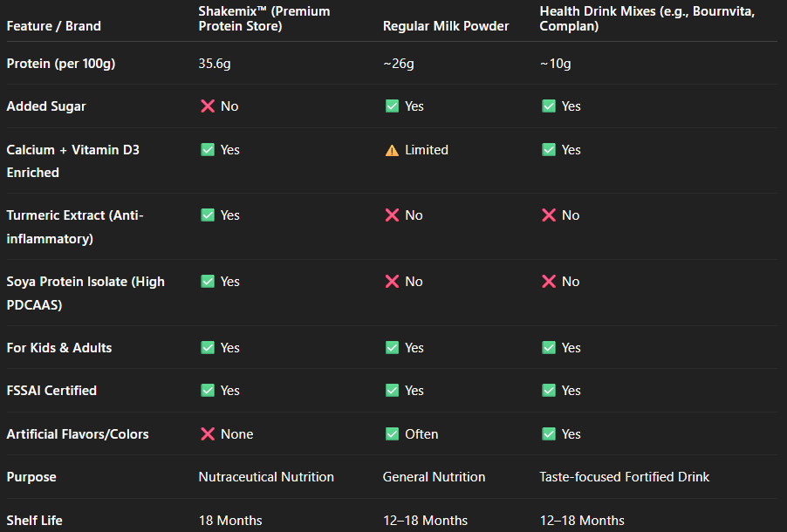Click the Shakemix 18 Months shelf life value
This screenshot has height=532, width=787.
coord(230,521)
